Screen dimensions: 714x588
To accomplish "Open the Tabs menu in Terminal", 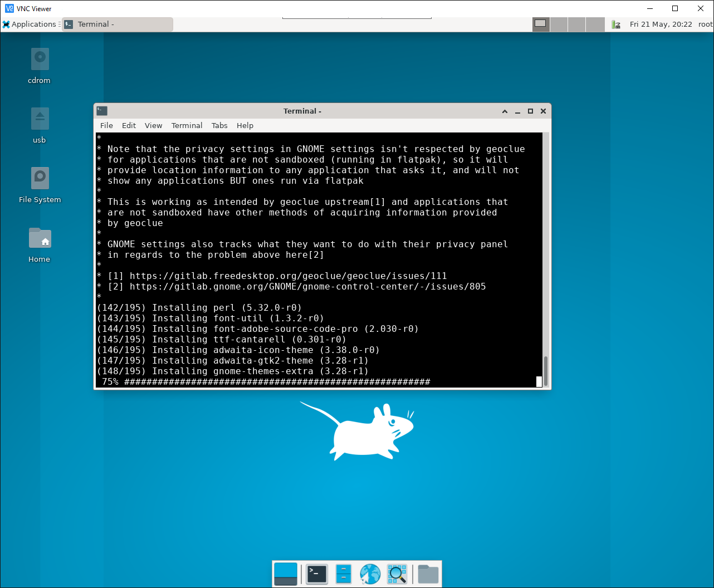I will click(219, 125).
